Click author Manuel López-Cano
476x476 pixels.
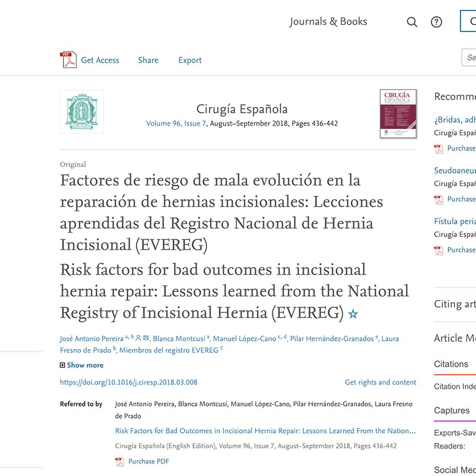[x=244, y=339]
